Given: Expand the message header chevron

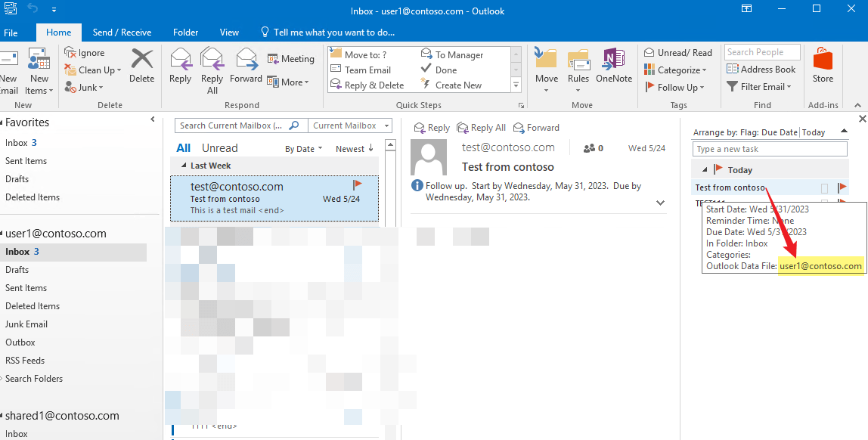Looking at the screenshot, I should [x=660, y=203].
